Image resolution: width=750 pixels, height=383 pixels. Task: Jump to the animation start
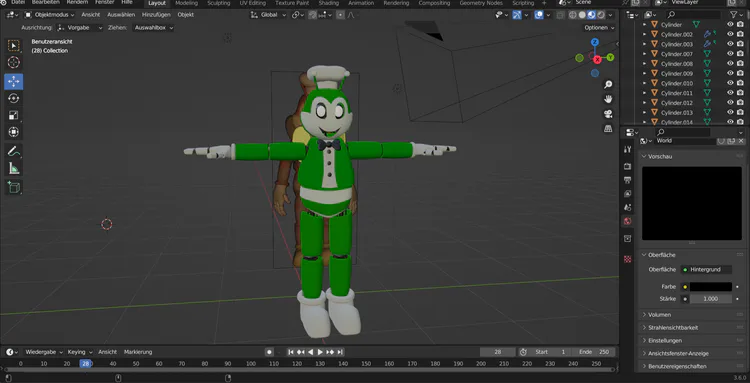click(x=290, y=352)
